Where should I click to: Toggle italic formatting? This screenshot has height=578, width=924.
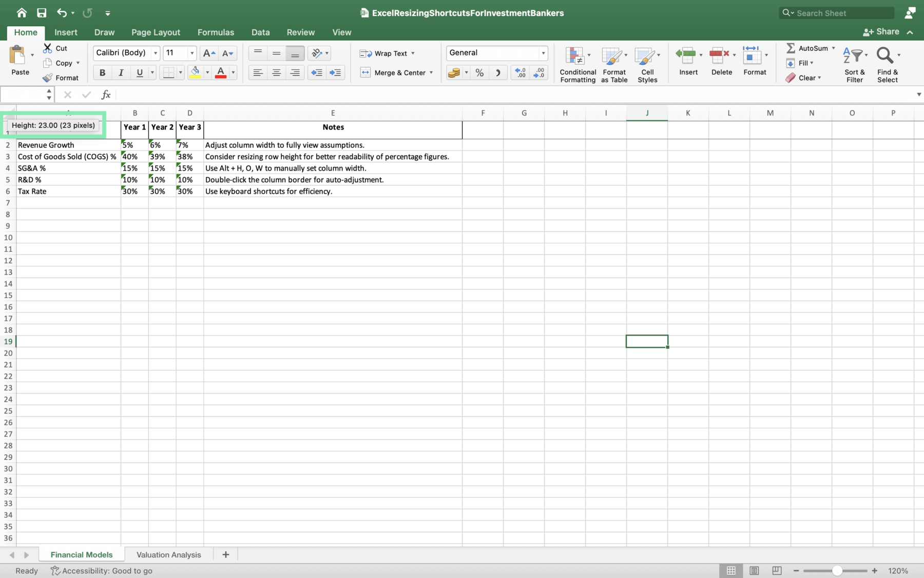121,72
